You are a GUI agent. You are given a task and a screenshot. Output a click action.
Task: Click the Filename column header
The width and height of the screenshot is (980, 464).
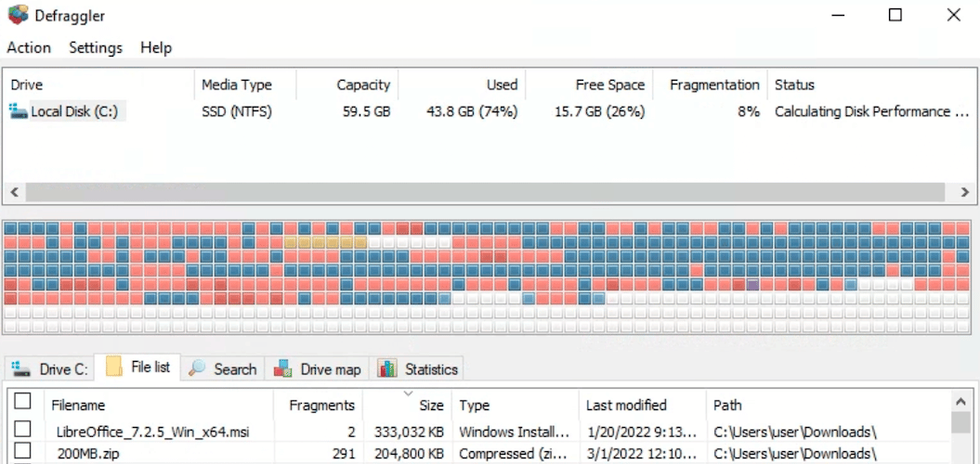coord(78,406)
